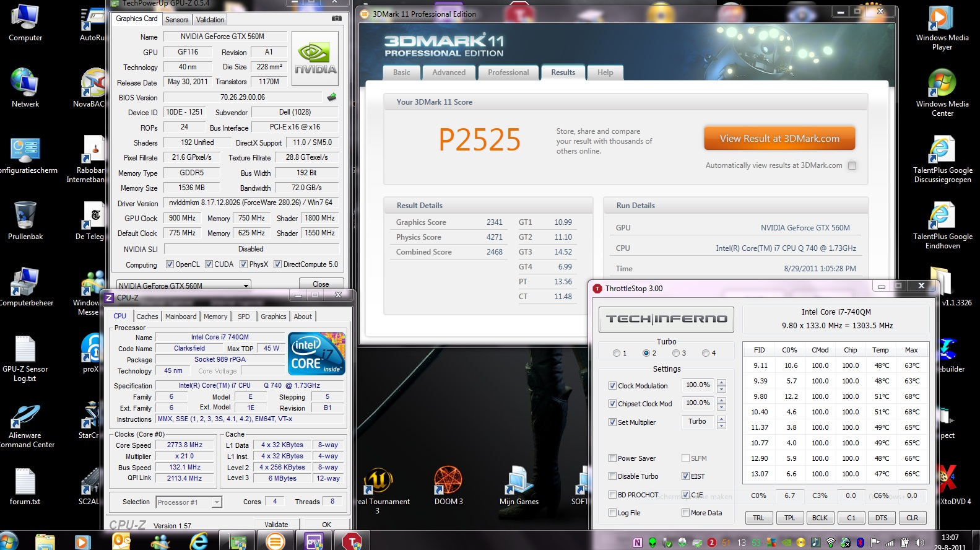Open Computerbeheer desktop icon
The width and height of the screenshot is (980, 550).
click(25, 287)
